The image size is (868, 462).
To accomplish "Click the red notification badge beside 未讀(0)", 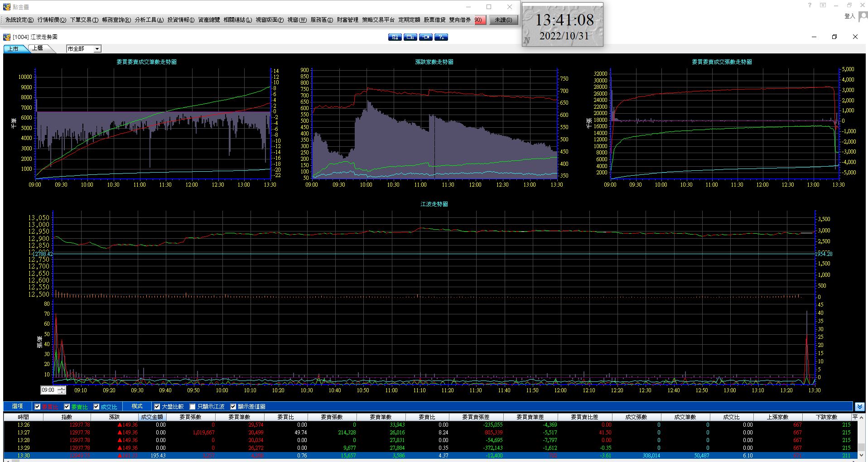I will tap(480, 20).
